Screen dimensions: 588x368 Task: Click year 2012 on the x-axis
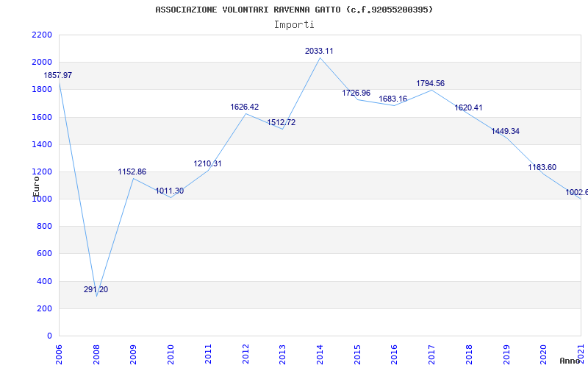[x=245, y=355]
